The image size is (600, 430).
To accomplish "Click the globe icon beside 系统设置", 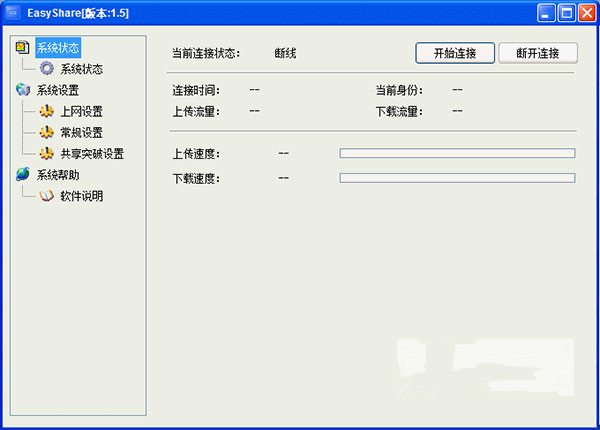I will click(x=23, y=90).
